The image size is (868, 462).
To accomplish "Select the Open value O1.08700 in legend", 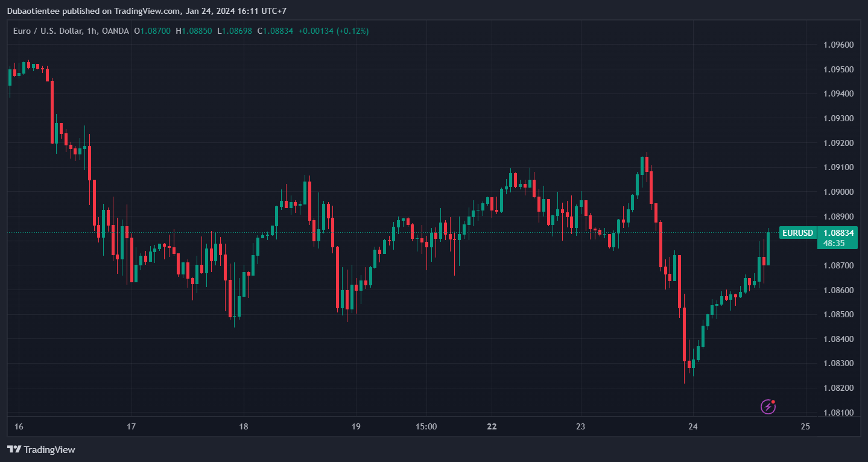I will pyautogui.click(x=153, y=31).
